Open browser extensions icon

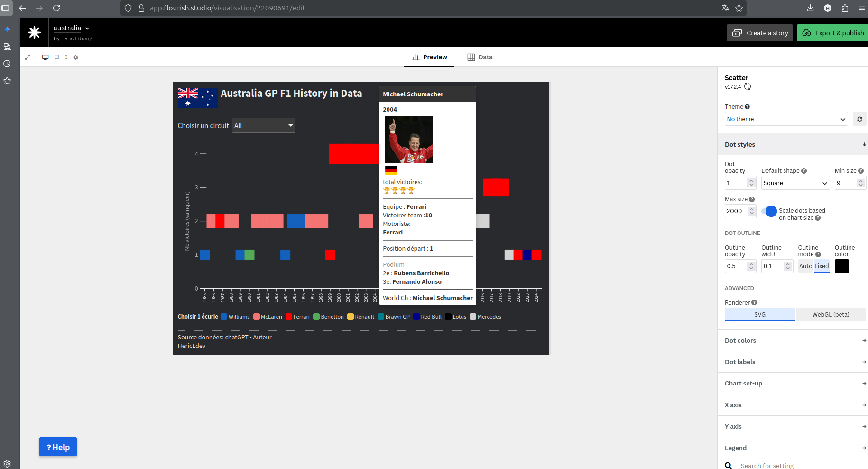845,8
